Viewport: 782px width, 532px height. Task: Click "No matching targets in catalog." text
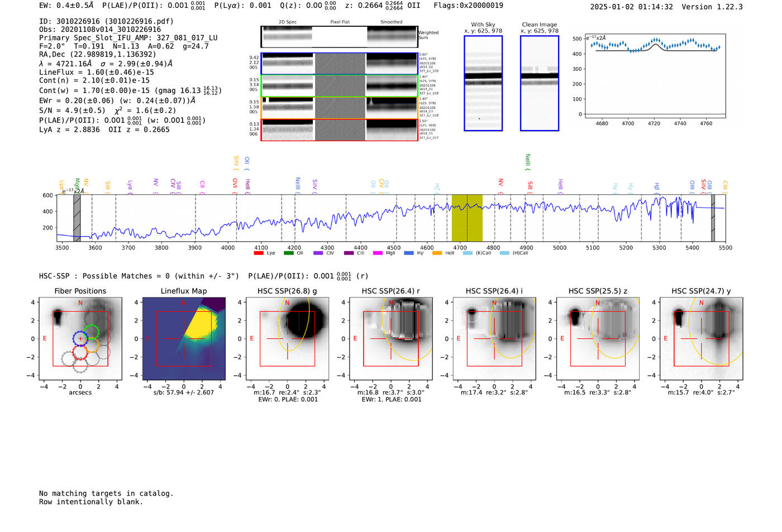pyautogui.click(x=106, y=493)
